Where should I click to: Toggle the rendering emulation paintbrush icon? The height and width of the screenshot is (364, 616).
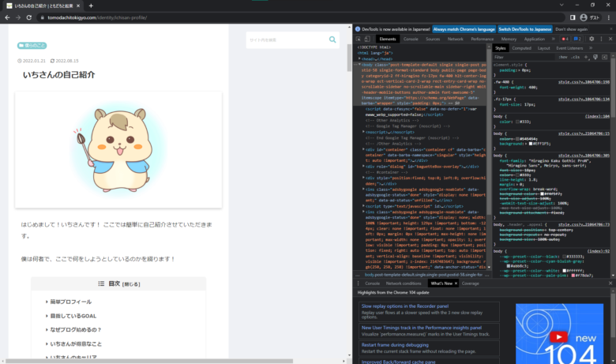pos(595,57)
